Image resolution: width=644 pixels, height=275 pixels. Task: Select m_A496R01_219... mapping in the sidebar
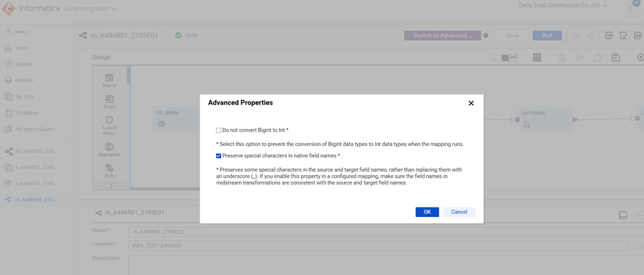[31, 200]
